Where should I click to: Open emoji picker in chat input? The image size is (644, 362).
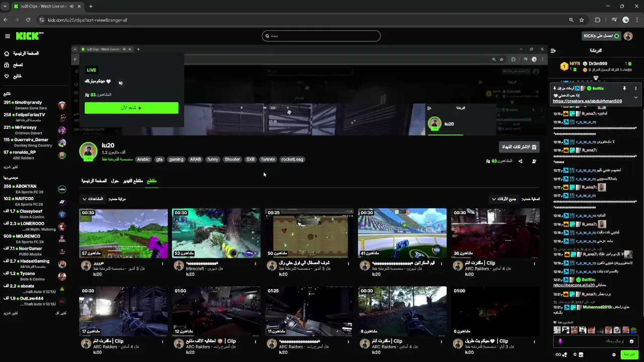point(631,341)
